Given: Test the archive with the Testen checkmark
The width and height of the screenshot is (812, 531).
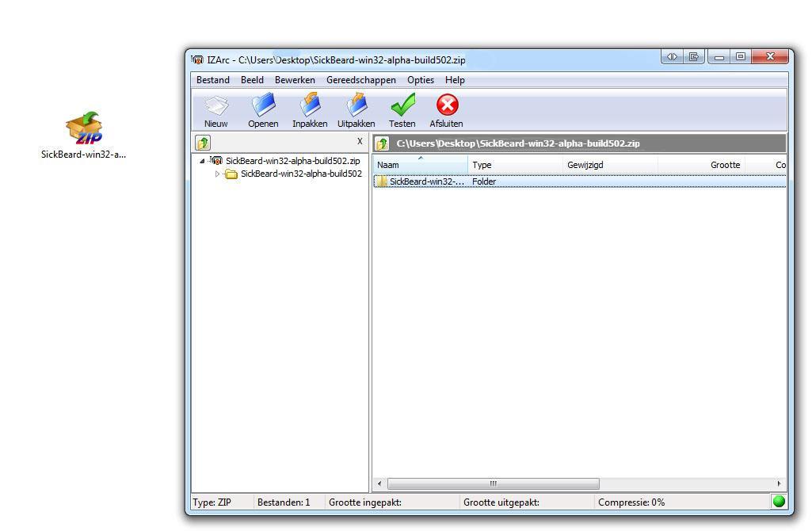Looking at the screenshot, I should [402, 105].
